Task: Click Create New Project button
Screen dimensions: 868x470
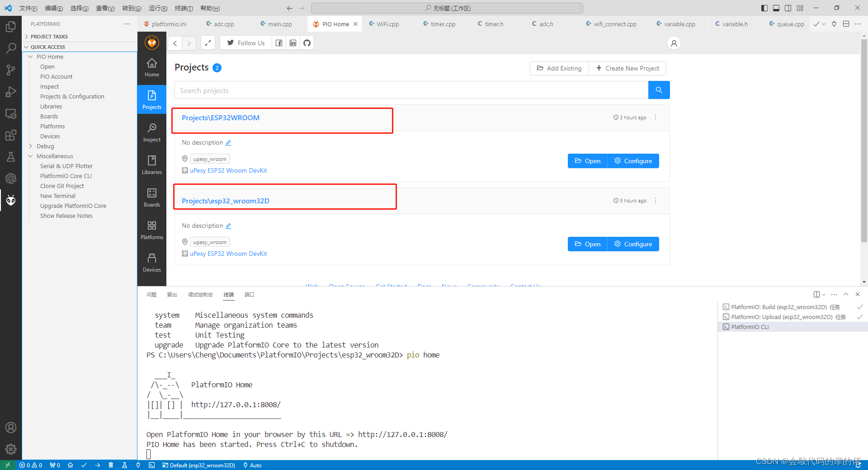Action: click(627, 68)
